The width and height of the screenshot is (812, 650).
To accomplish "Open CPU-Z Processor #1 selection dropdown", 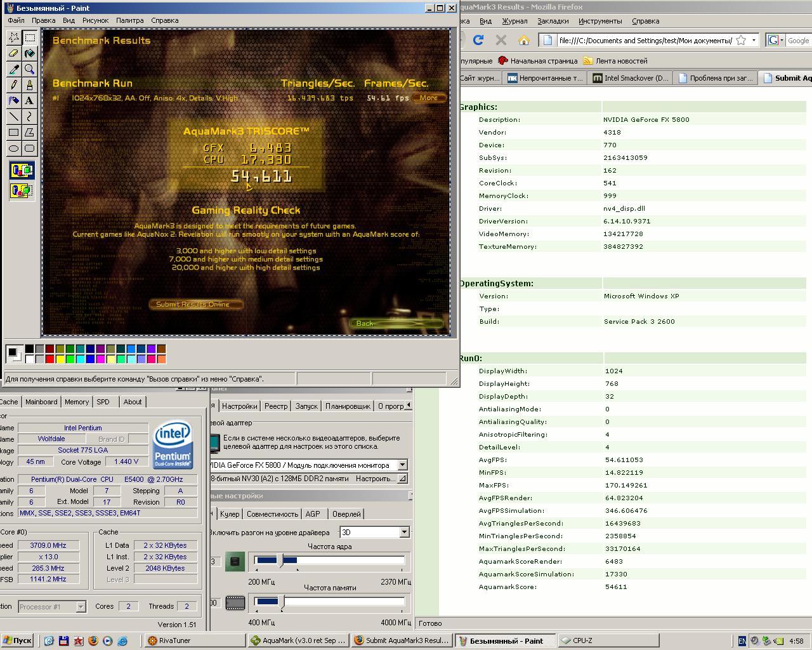I will click(81, 607).
